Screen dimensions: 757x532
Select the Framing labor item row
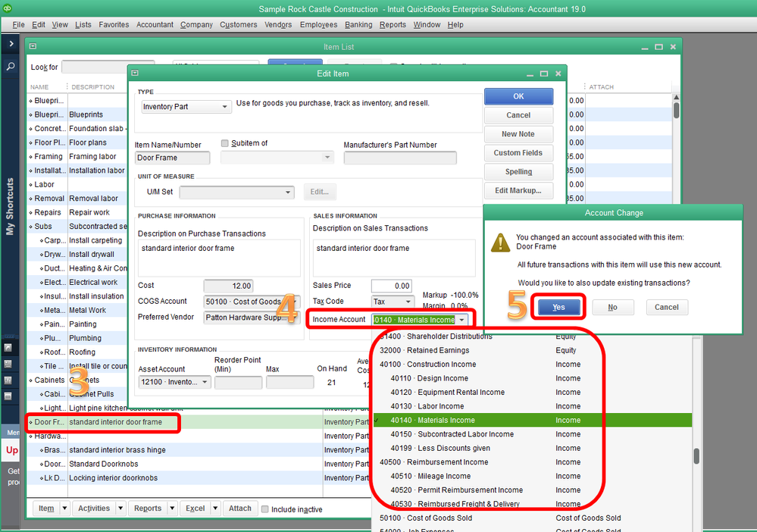77,157
